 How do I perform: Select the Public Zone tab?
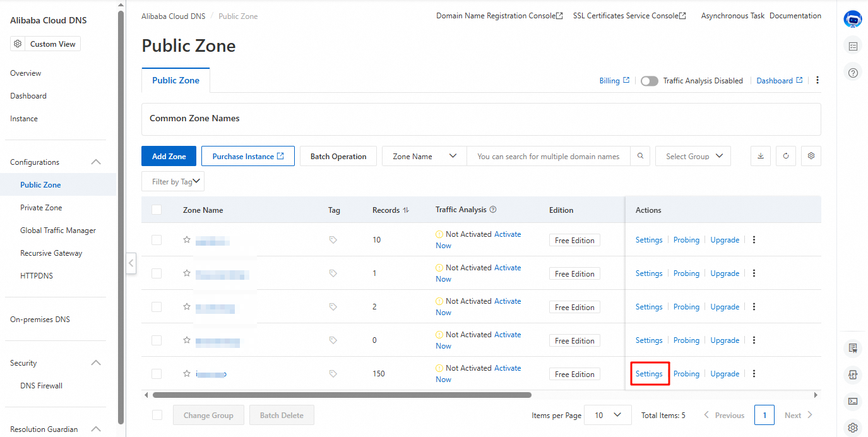(175, 80)
